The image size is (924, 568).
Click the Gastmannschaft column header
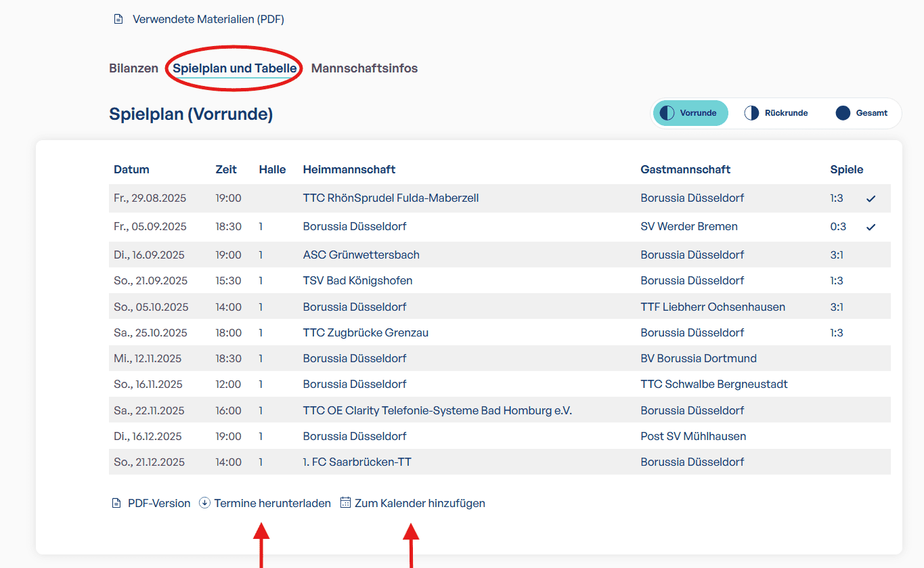pos(686,170)
